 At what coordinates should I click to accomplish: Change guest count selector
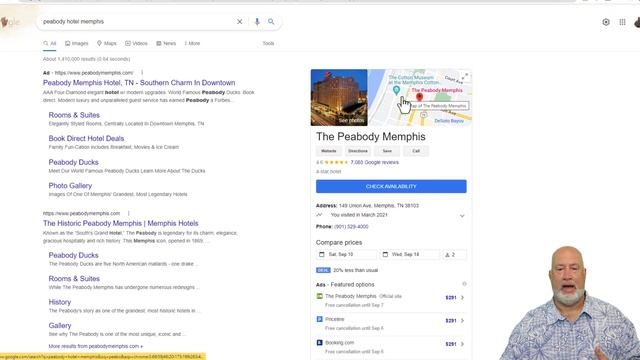coord(454,254)
